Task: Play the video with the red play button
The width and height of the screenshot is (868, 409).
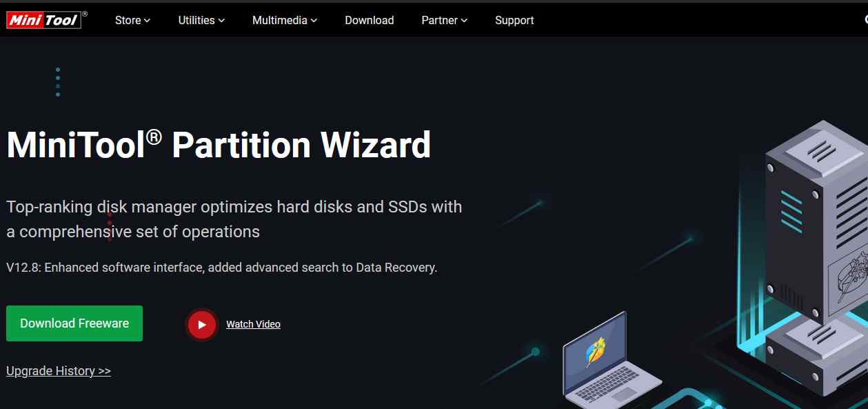Action: point(201,324)
